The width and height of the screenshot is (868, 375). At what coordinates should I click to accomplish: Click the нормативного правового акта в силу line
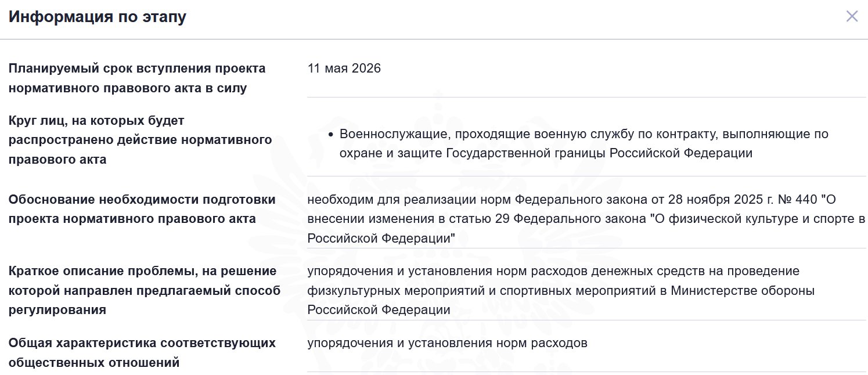[128, 88]
